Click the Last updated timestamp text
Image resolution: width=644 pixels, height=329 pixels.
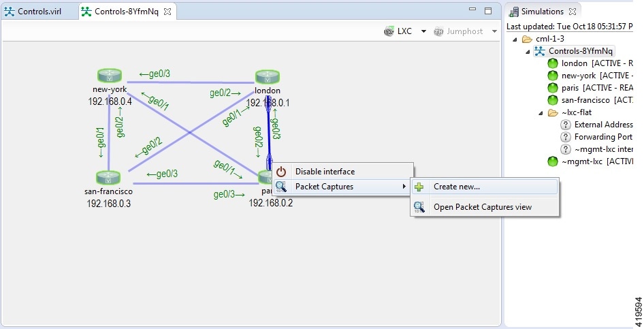pyautogui.click(x=570, y=27)
